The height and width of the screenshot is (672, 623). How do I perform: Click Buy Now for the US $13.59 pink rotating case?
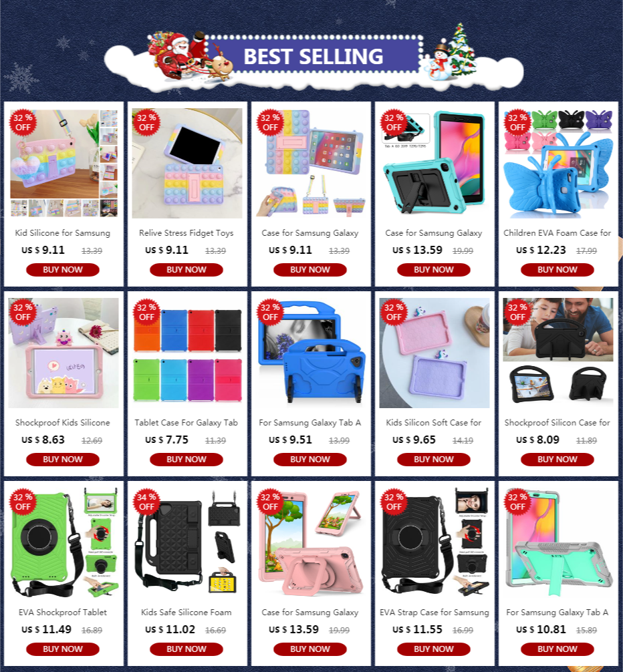click(310, 649)
